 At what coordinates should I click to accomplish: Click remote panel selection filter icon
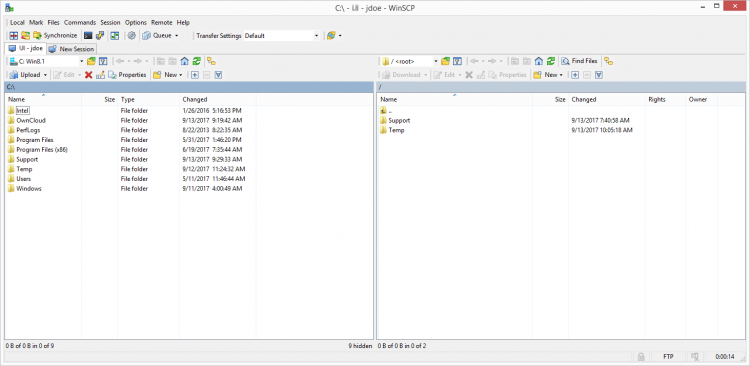pyautogui.click(x=598, y=75)
